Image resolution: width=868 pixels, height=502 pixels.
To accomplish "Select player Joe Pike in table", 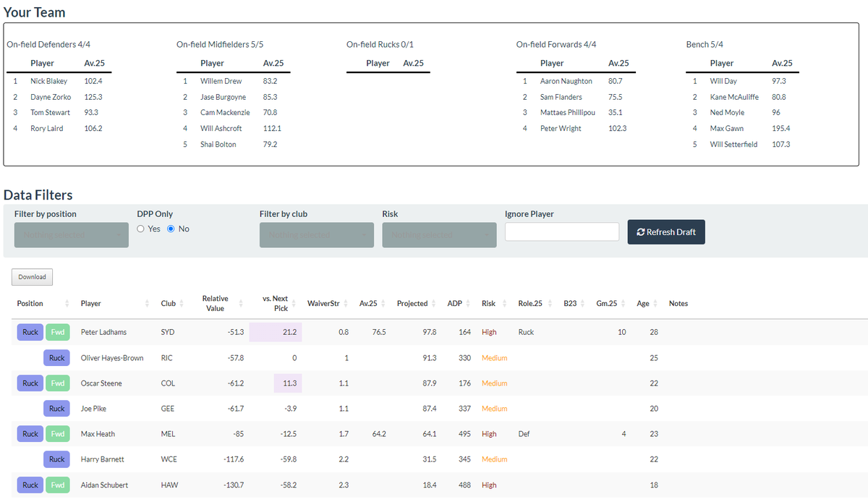I will tap(93, 408).
